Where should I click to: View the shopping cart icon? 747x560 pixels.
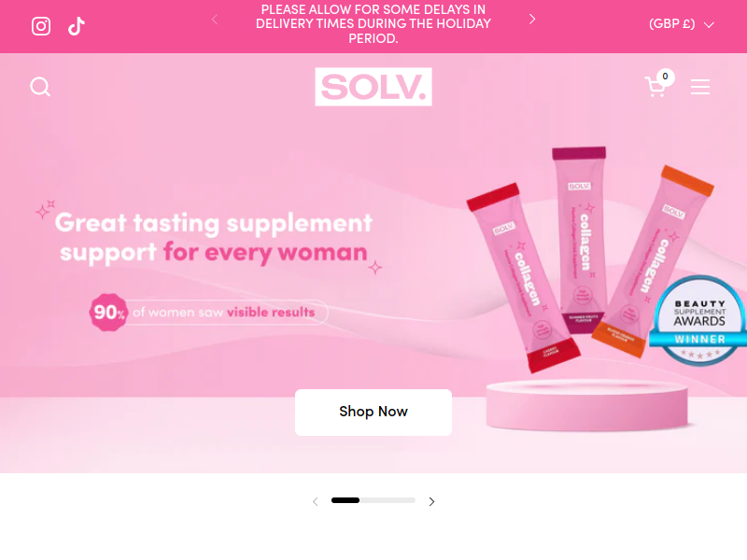[655, 87]
